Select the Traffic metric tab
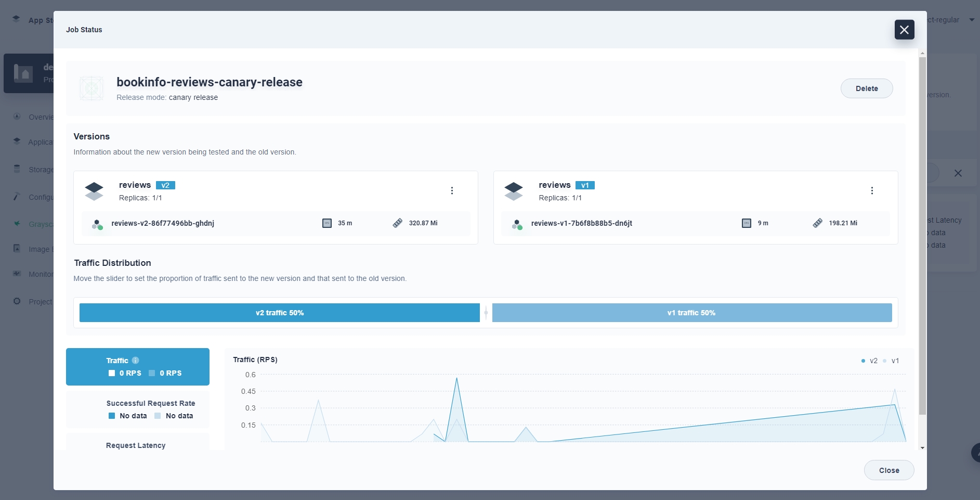Screen dimensions: 980x500 138,367
